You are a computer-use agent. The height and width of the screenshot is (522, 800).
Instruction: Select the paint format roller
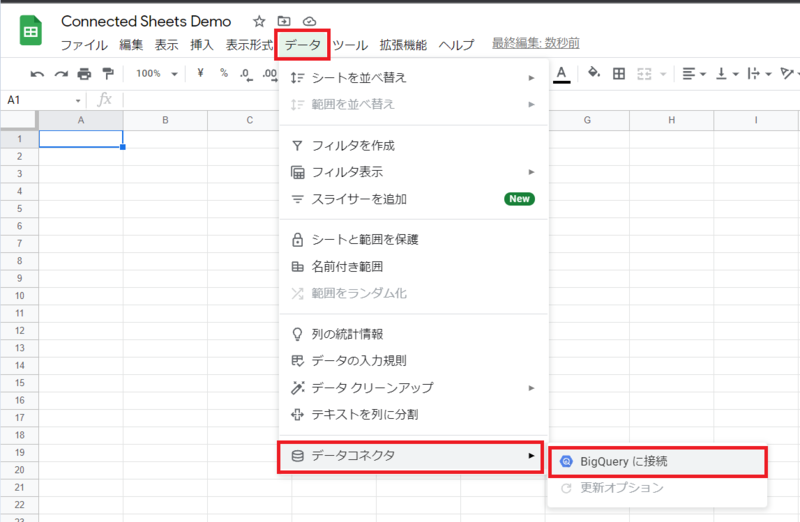(108, 74)
